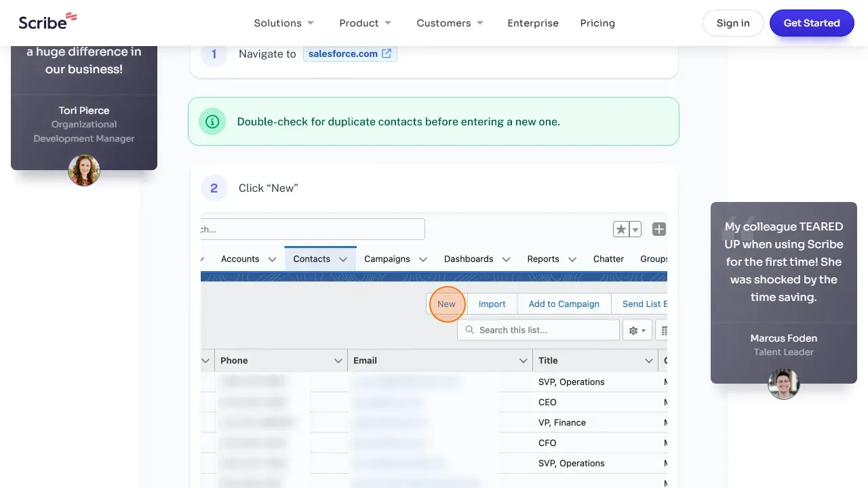
Task: Select the Dashboards tab
Action: point(469,259)
